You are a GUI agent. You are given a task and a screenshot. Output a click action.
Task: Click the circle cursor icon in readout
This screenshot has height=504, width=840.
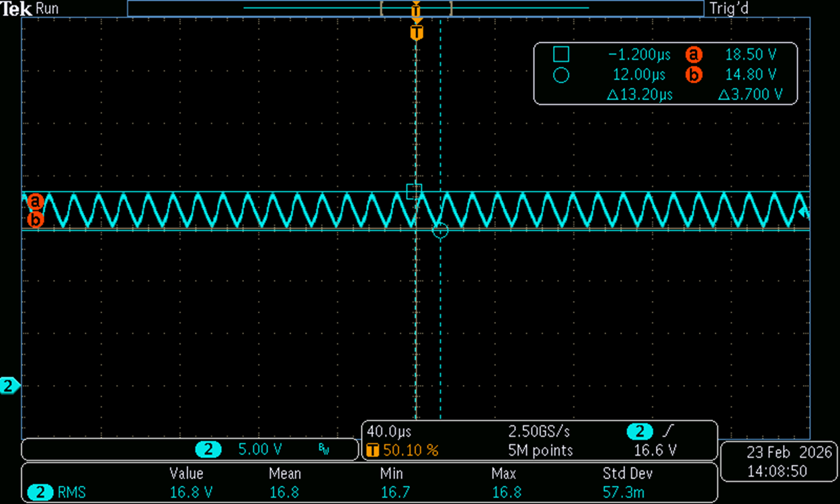561,75
